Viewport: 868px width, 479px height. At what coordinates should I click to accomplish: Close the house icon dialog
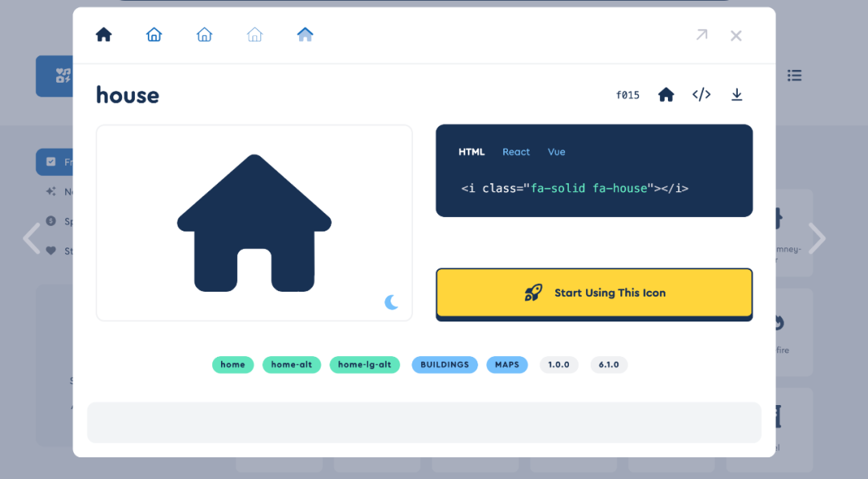coord(735,36)
